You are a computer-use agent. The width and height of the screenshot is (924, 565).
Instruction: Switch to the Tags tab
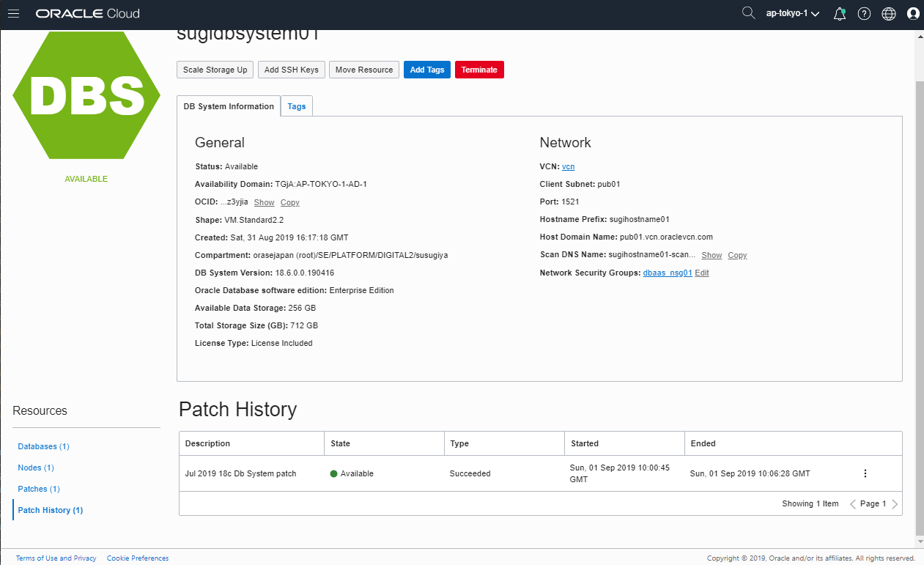point(297,106)
